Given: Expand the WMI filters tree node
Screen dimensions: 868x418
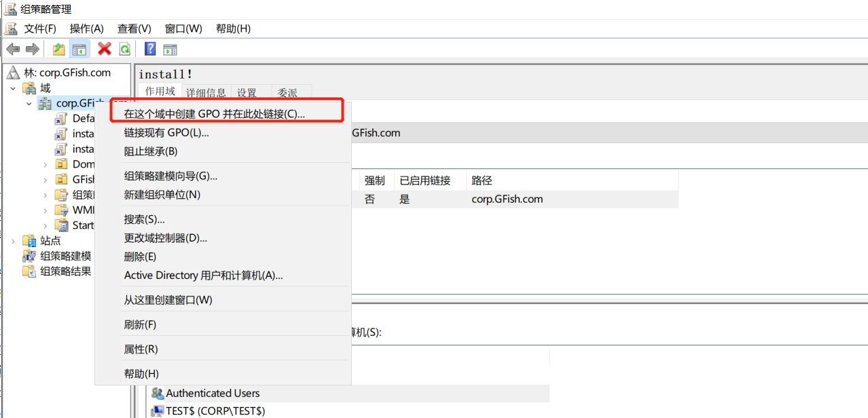Looking at the screenshot, I should (46, 210).
